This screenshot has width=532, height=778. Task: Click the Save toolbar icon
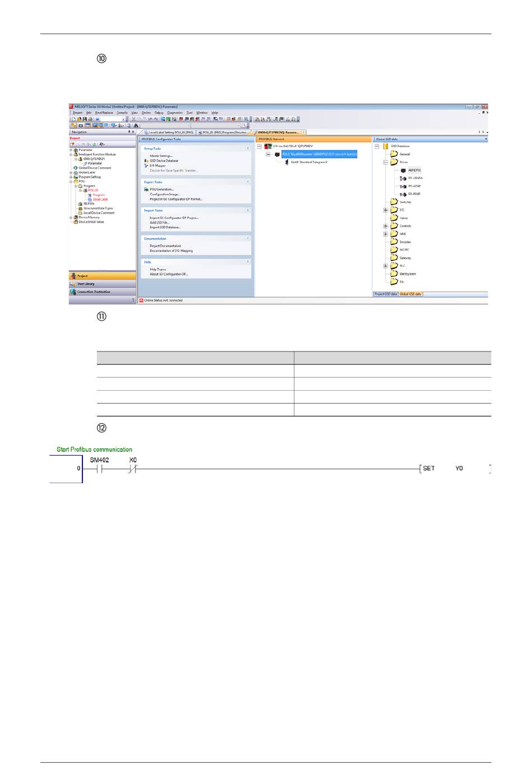[x=83, y=119]
